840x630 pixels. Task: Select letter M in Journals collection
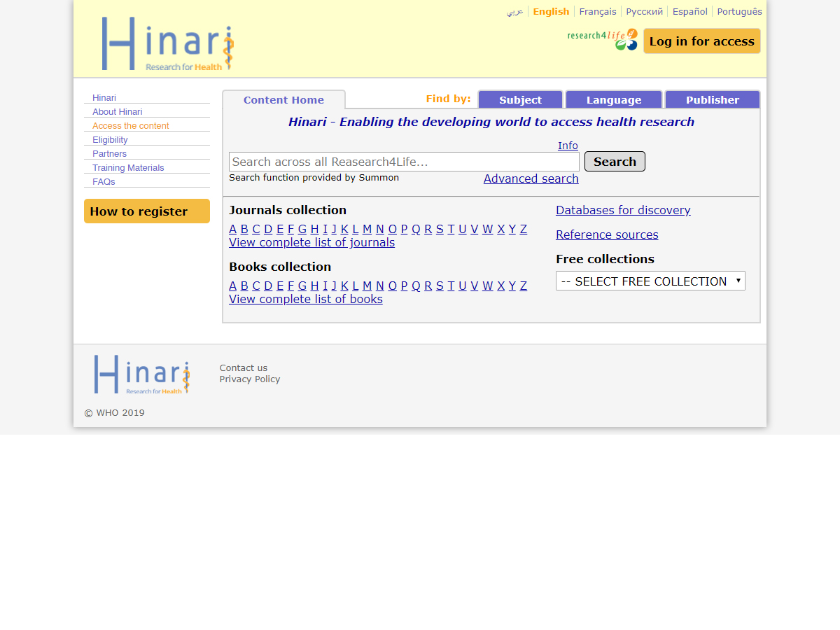coord(367,229)
